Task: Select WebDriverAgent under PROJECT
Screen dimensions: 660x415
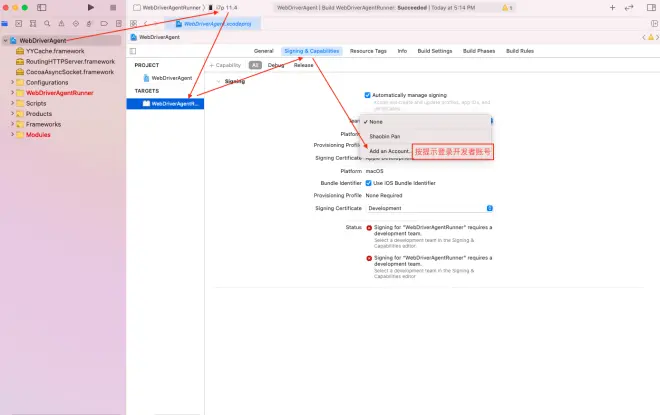Action: (x=168, y=78)
